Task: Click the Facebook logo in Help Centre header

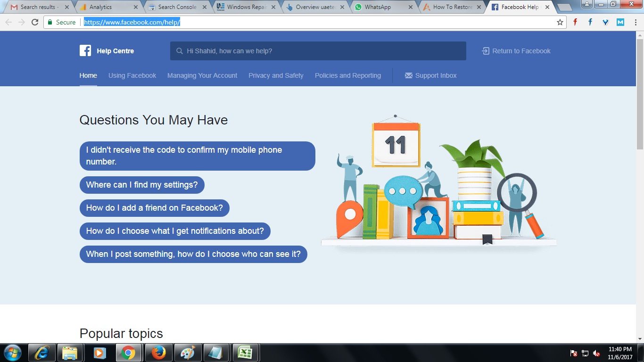Action: 85,51
